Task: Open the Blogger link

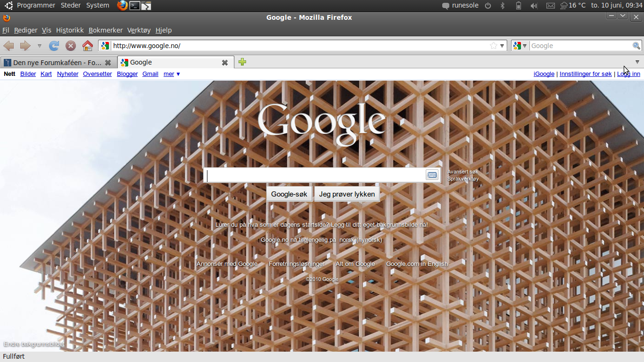Action: [x=127, y=74]
